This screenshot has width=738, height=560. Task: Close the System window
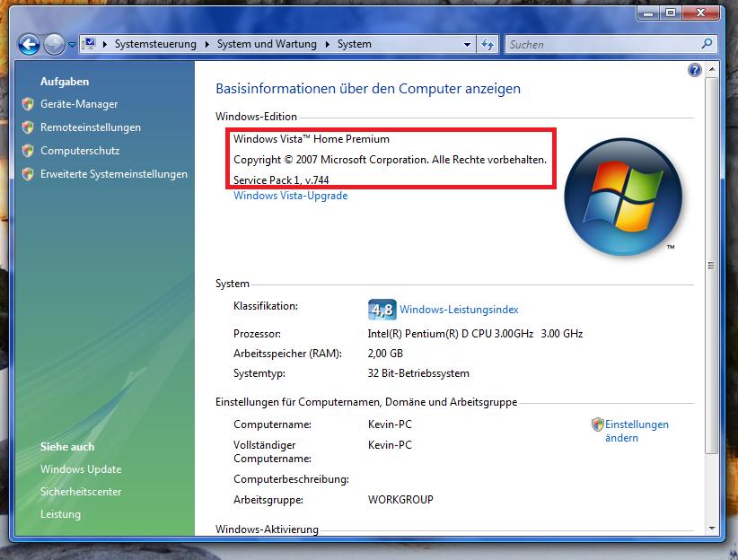[x=700, y=13]
